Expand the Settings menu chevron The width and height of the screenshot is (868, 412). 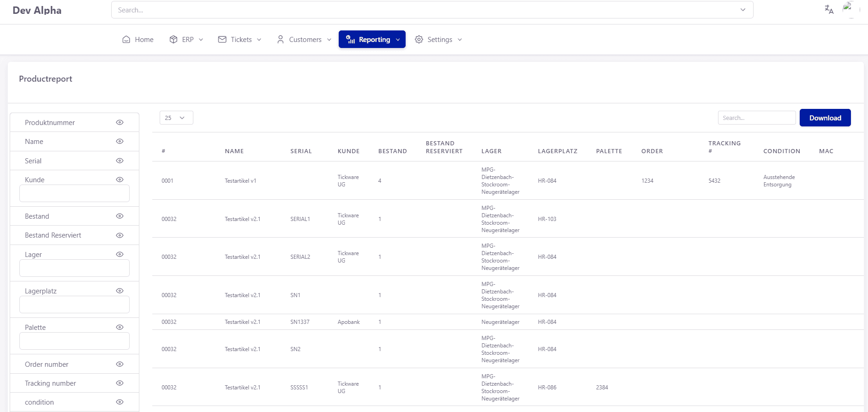pos(460,40)
